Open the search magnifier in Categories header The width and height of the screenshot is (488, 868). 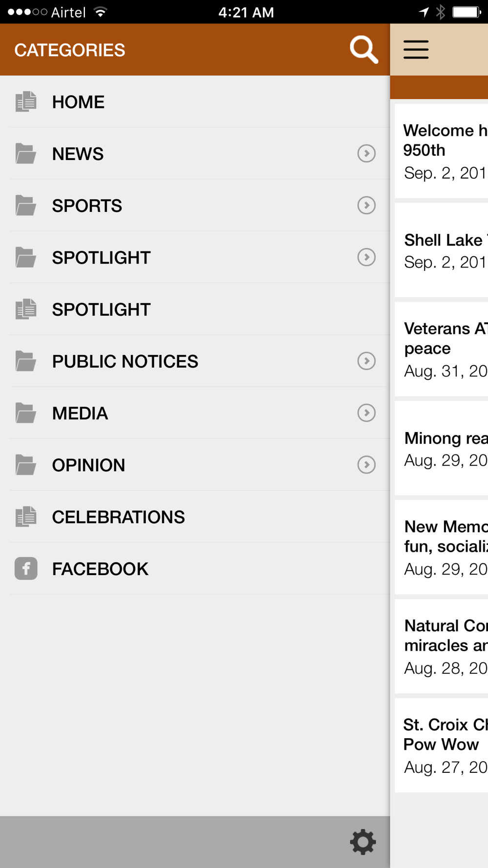[x=364, y=49]
